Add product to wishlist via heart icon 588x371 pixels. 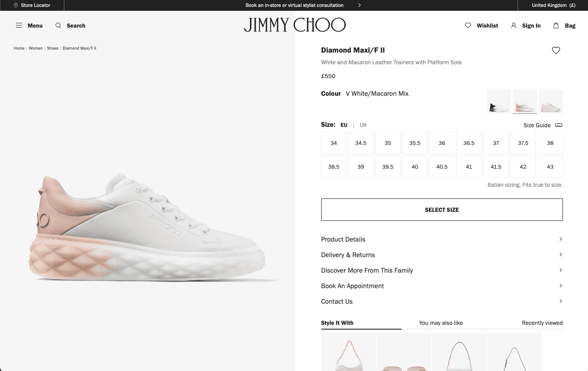(556, 50)
